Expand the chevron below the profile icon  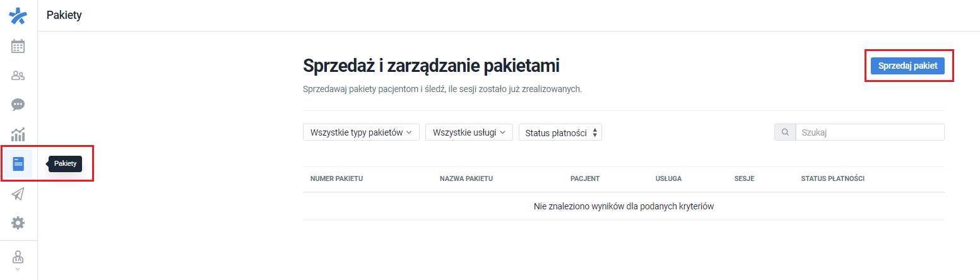pos(18,269)
